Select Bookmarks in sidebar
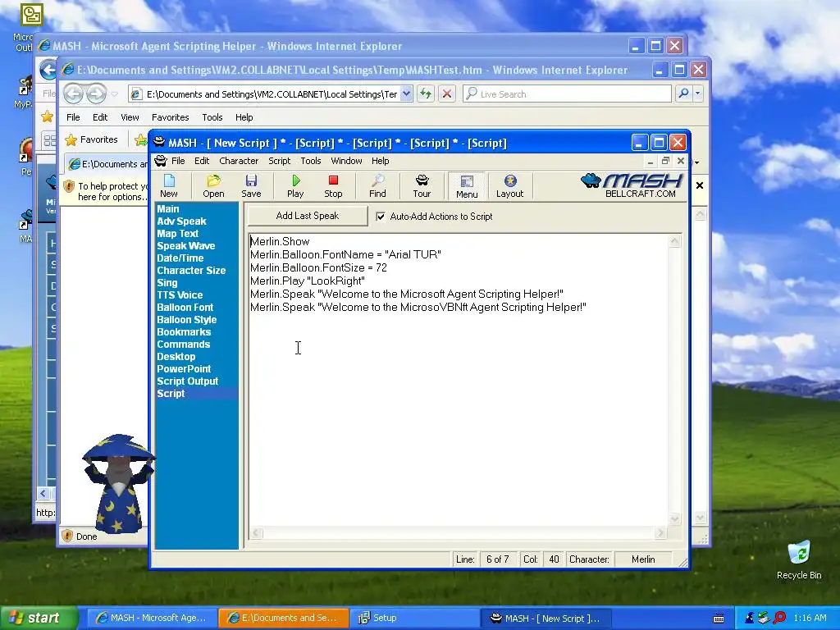The height and width of the screenshot is (630, 840). pyautogui.click(x=184, y=332)
